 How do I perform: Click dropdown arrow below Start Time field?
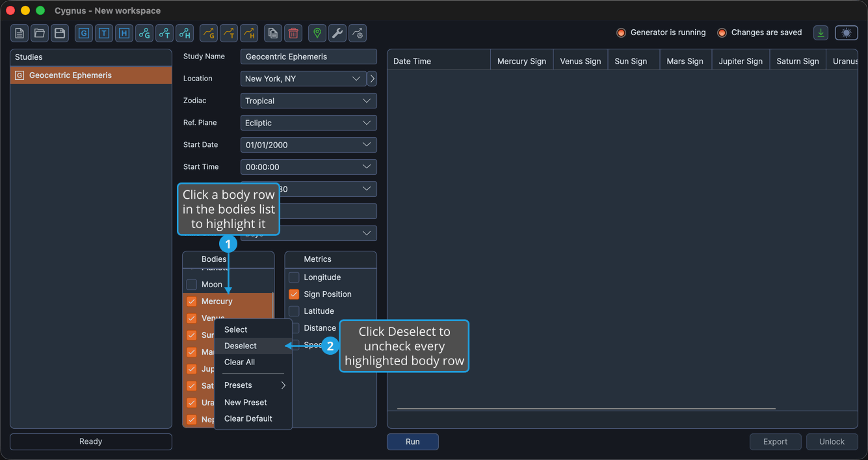pyautogui.click(x=367, y=189)
